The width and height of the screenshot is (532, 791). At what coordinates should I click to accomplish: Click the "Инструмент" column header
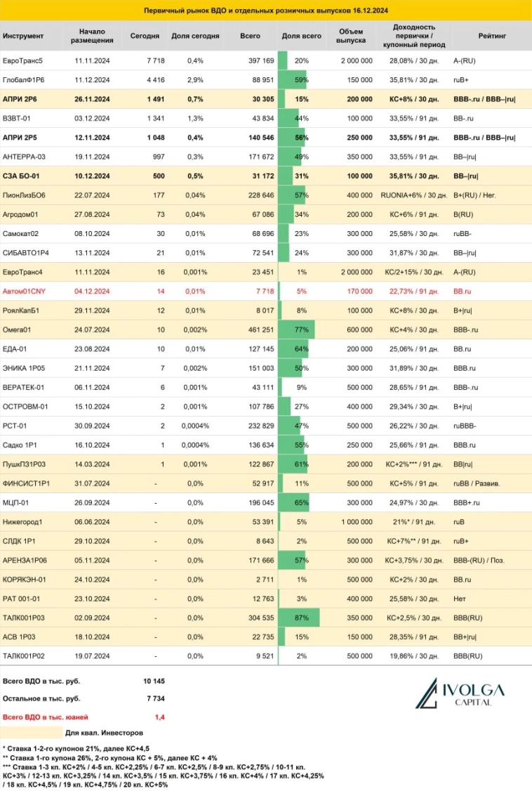click(x=23, y=36)
